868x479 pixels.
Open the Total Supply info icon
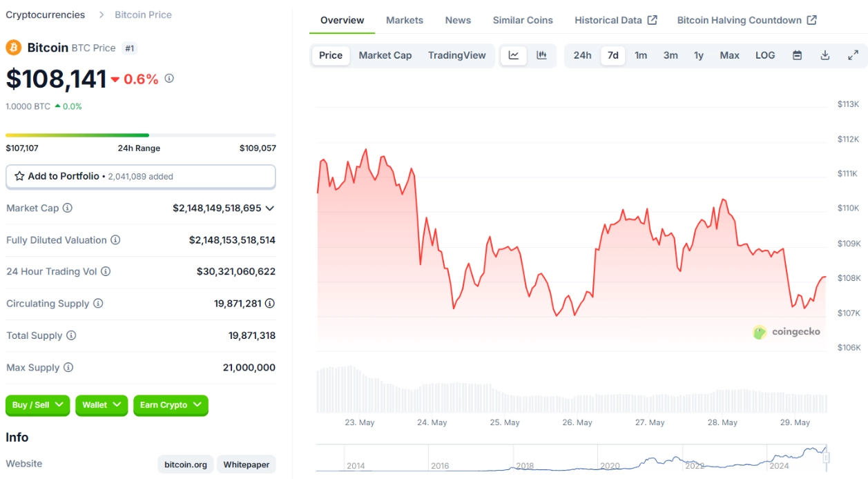[71, 335]
